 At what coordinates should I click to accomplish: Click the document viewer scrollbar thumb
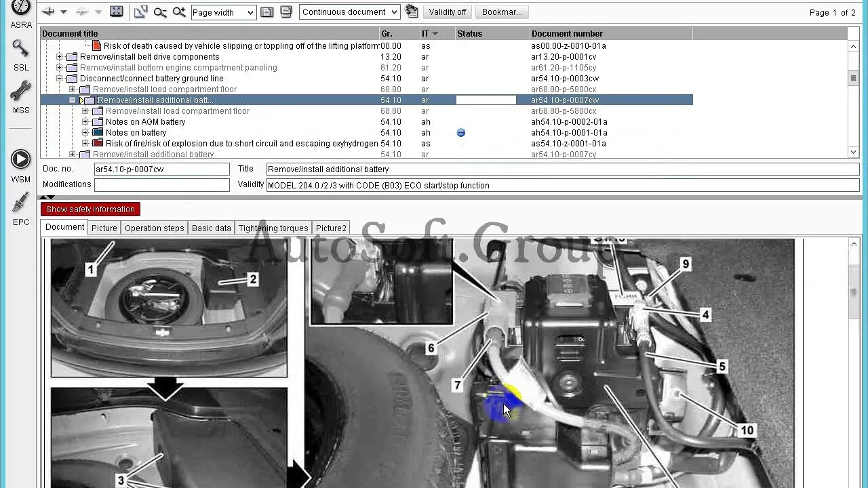click(x=853, y=292)
